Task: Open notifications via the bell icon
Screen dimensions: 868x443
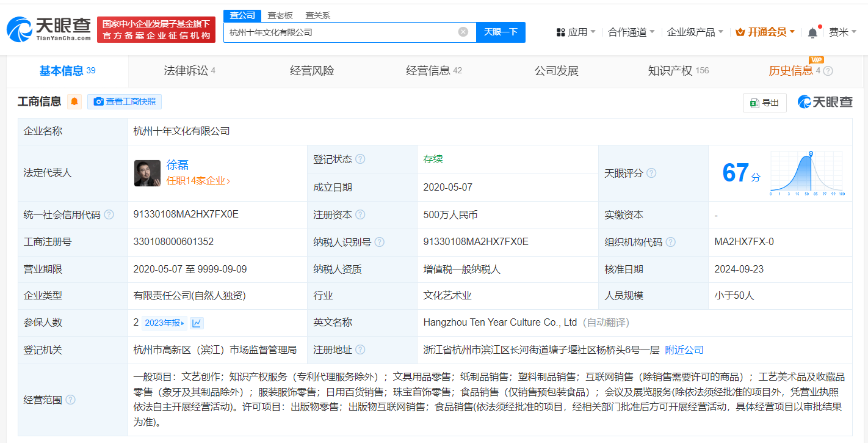Action: coord(812,32)
